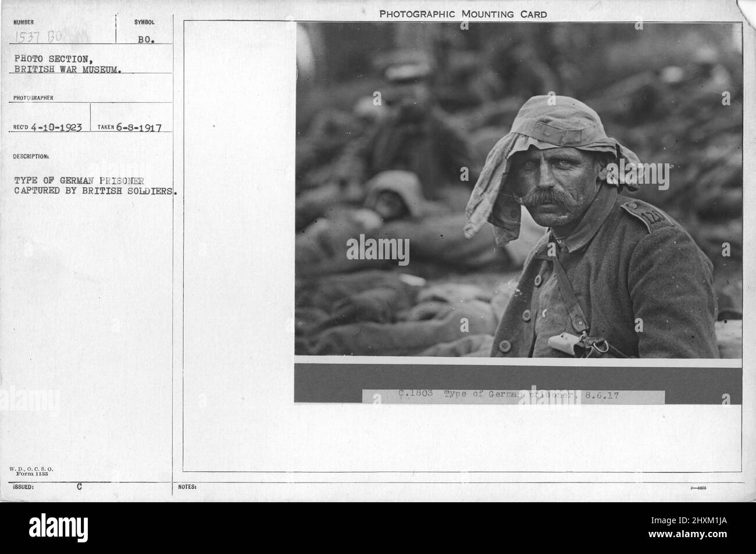
Task: Select the "PHOTO SECTION," line
Action: pyautogui.click(x=54, y=58)
